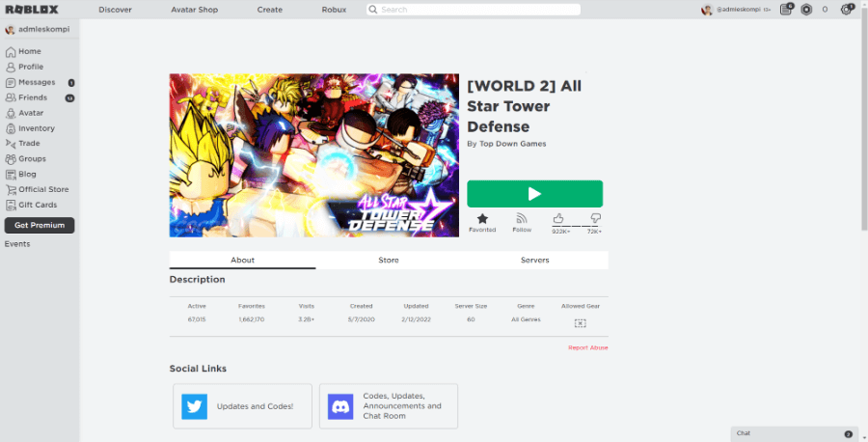Open settings gear in header

[x=847, y=10]
